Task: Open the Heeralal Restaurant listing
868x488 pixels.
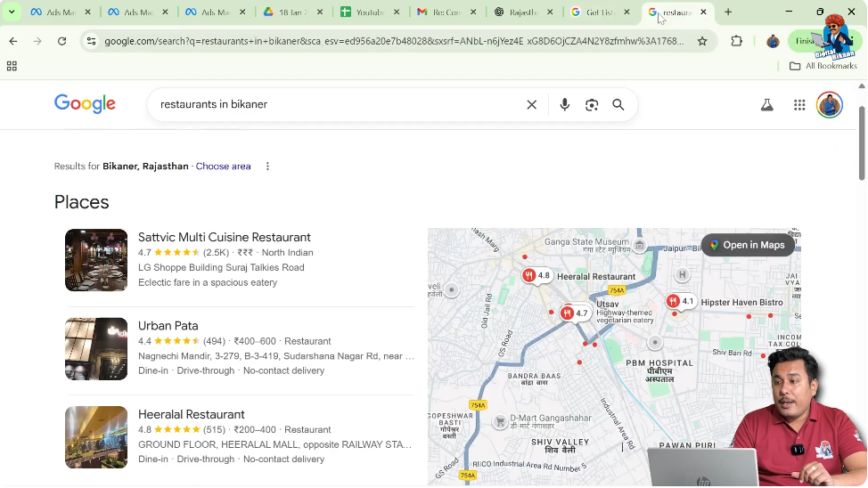Action: tap(191, 414)
